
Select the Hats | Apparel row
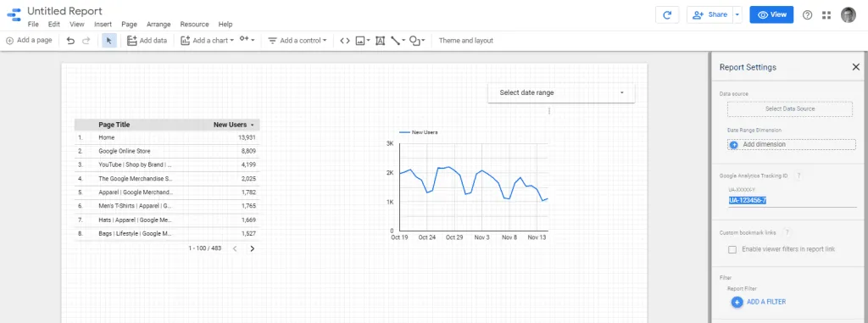(167, 220)
